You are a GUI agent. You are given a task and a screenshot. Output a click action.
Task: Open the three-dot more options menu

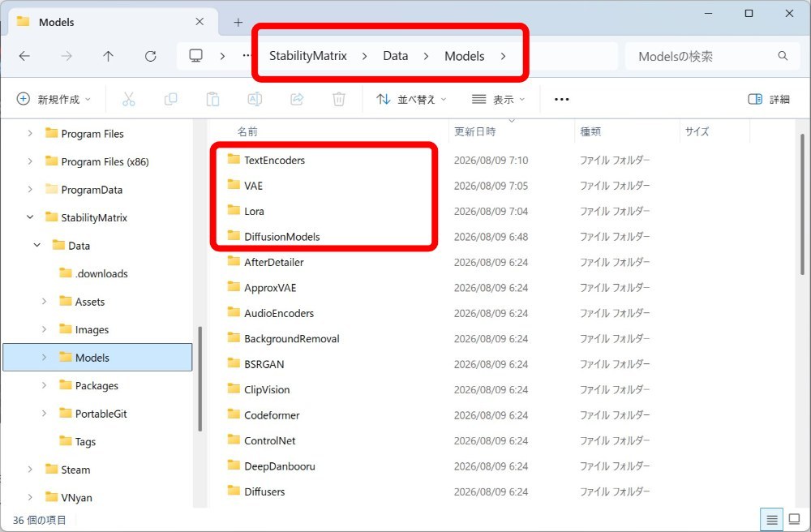coord(562,99)
